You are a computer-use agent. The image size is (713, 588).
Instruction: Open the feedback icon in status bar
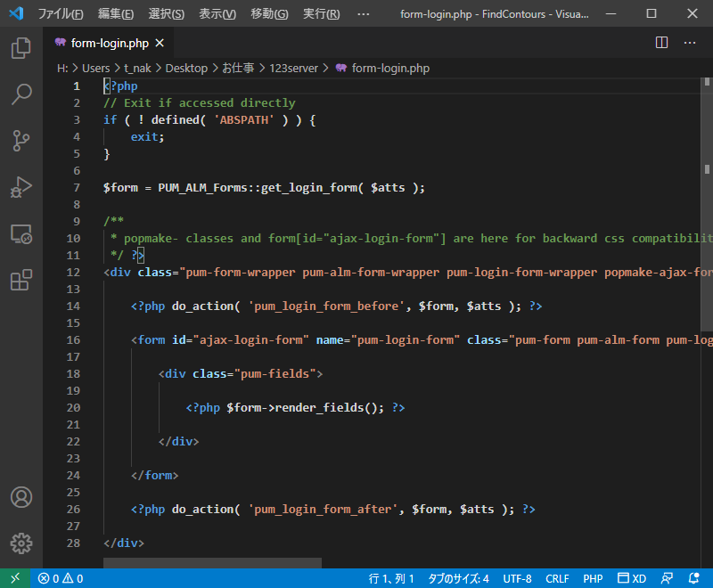click(x=667, y=578)
